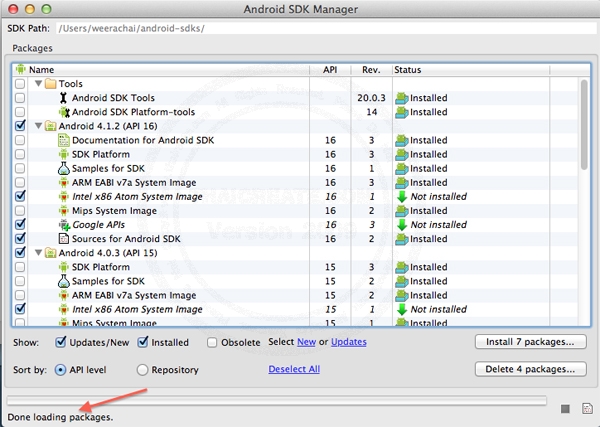Click the Not installed arrow icon for API 16 Intel x86 Atom

(x=402, y=197)
